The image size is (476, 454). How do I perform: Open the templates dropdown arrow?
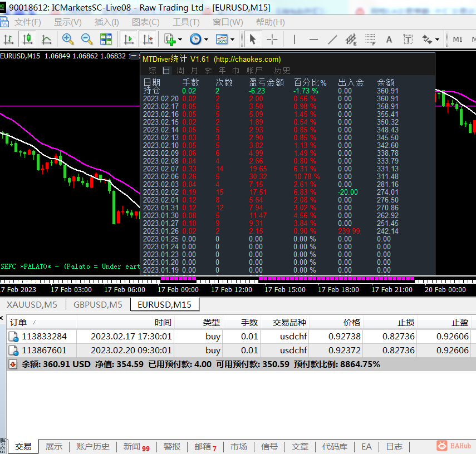(233, 40)
